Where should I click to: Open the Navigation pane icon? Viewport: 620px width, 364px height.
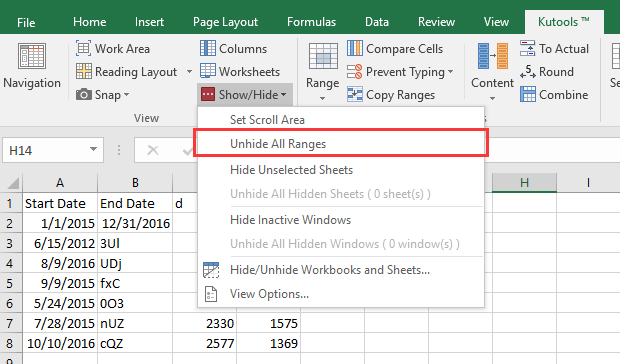point(32,56)
